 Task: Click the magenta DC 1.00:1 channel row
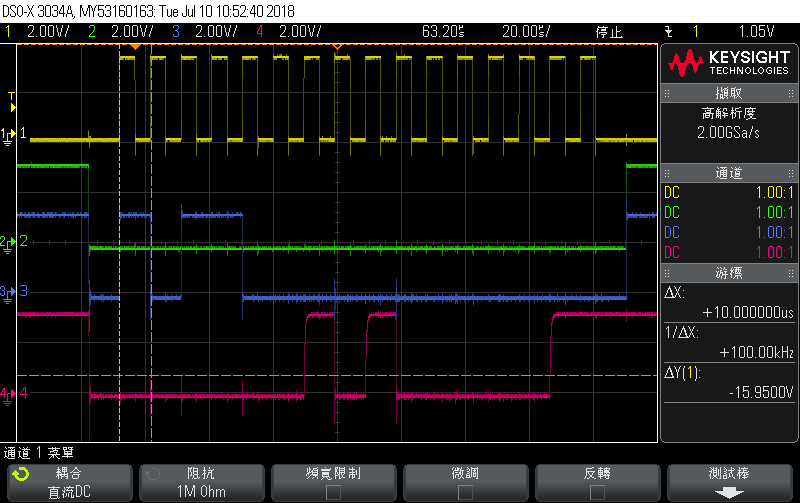pyautogui.click(x=729, y=253)
